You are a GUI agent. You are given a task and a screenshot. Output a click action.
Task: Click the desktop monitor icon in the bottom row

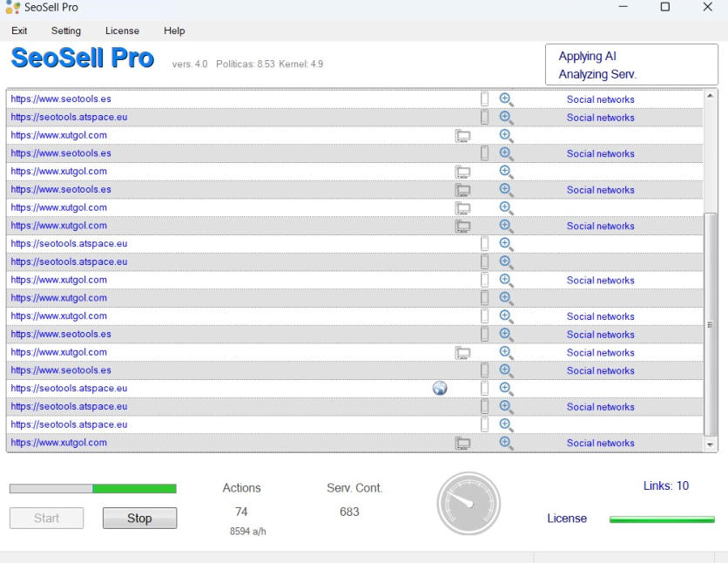tap(462, 443)
